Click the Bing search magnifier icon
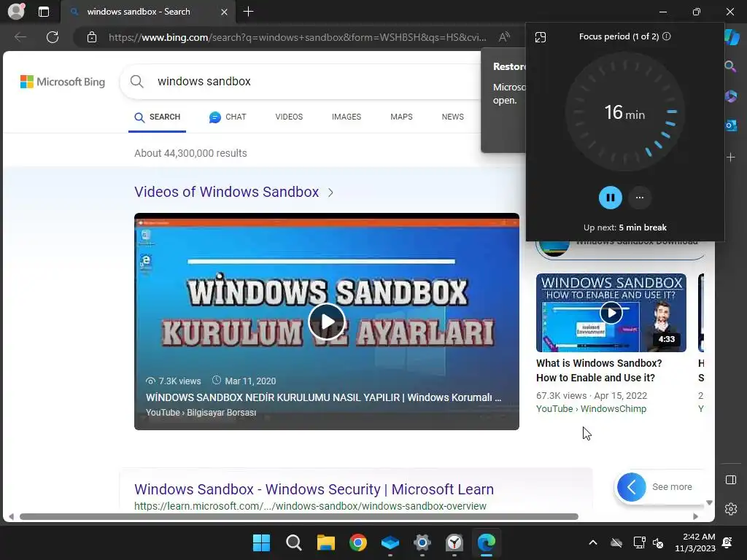 136,82
